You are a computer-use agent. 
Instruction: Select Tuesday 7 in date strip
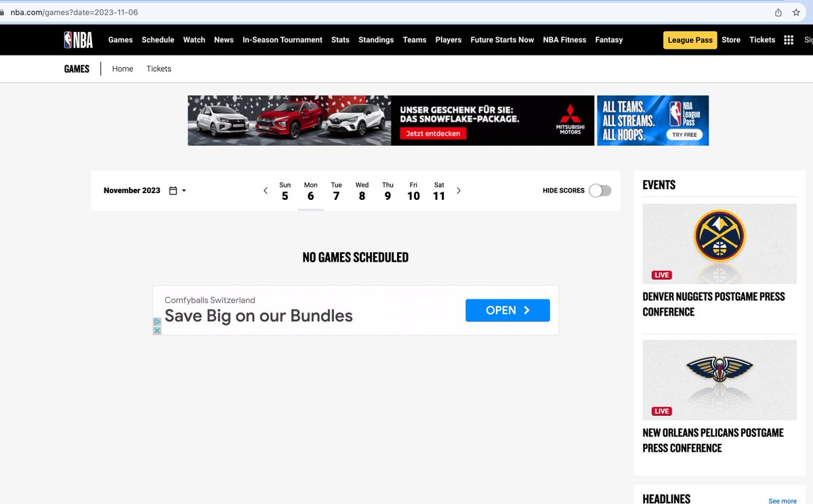[336, 191]
